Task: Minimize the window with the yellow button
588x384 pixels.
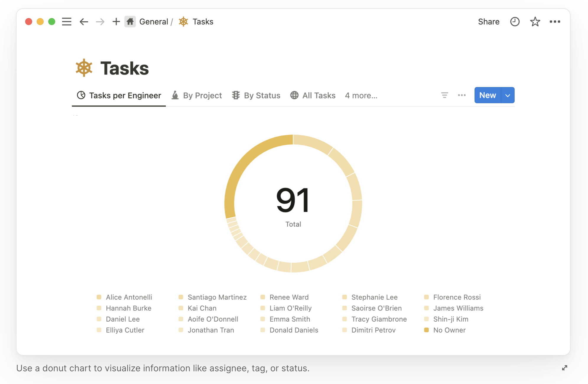Action: coord(40,22)
